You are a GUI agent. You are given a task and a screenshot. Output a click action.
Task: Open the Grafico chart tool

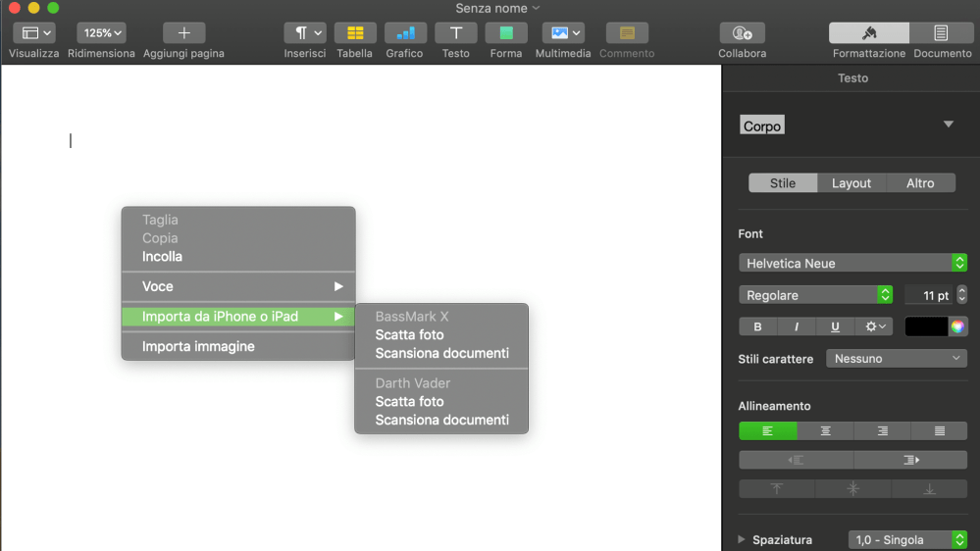pyautogui.click(x=405, y=33)
